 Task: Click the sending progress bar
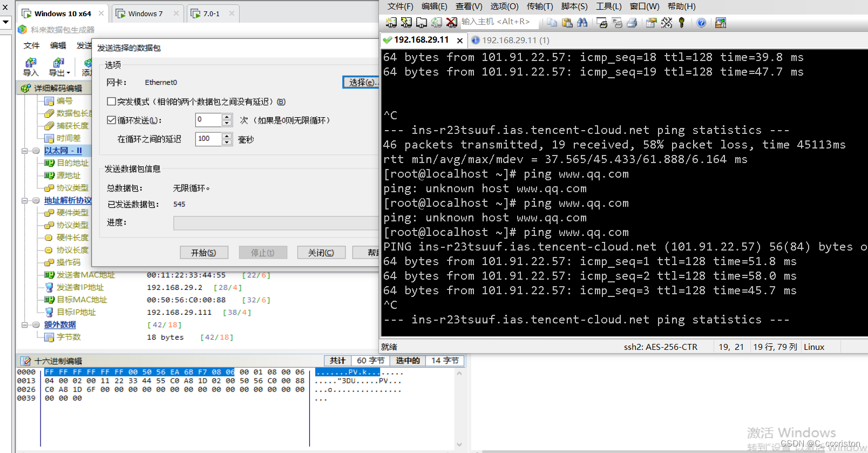[x=276, y=223]
